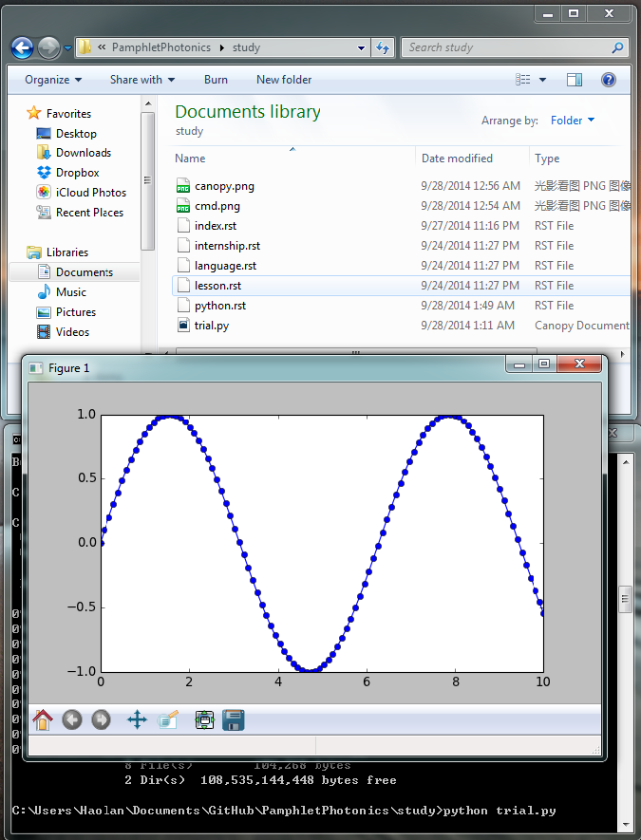Click the Explorer help question icon

[x=609, y=80]
